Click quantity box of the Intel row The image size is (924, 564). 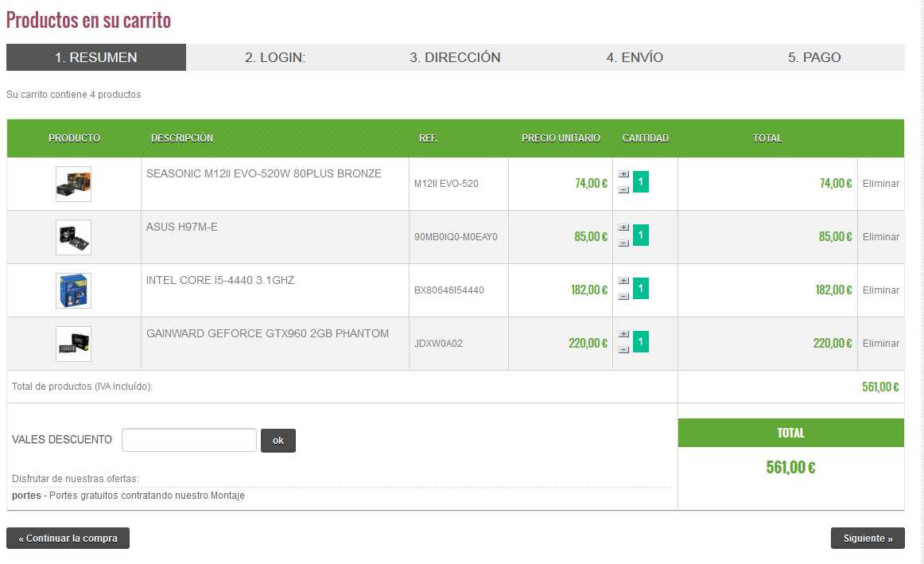click(641, 288)
